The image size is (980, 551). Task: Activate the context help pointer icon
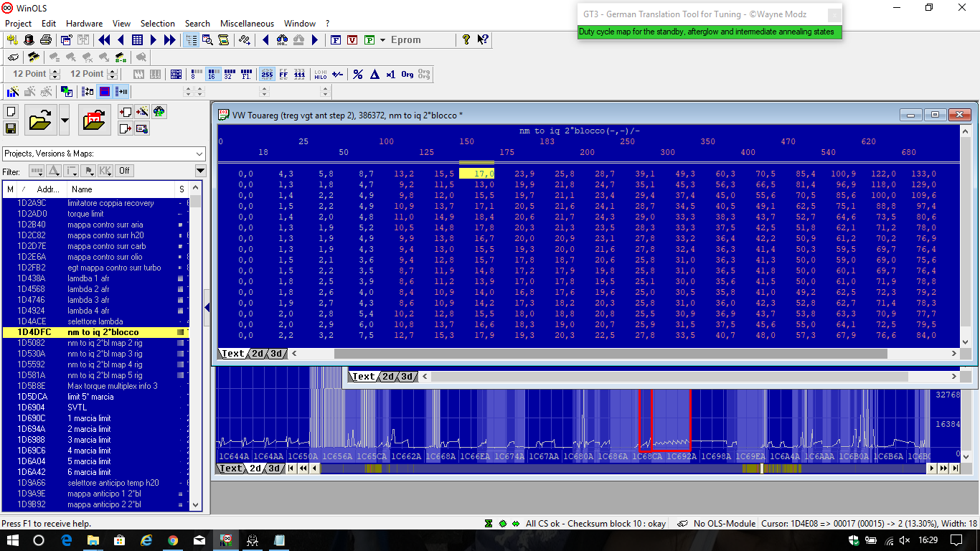[x=483, y=39]
